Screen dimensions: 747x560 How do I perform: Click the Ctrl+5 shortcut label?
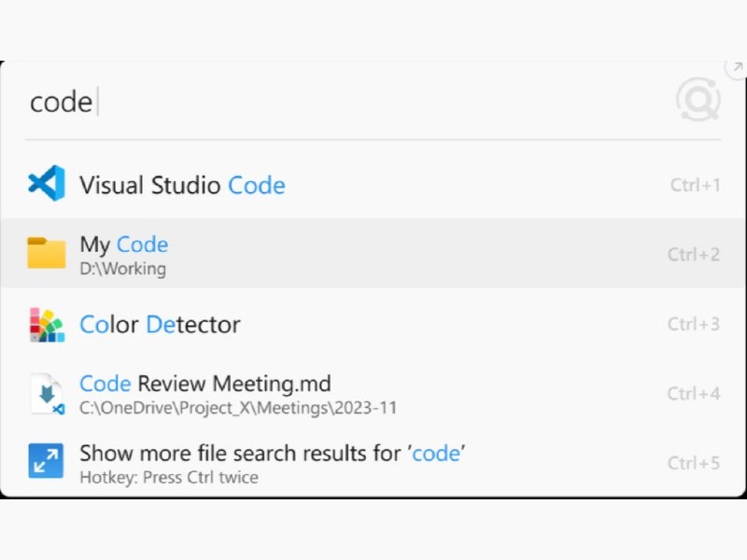coord(694,463)
